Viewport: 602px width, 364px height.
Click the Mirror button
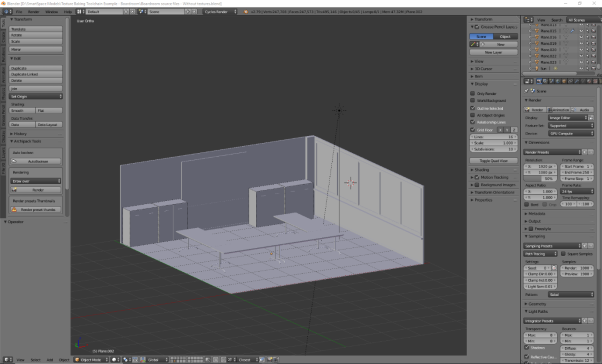click(x=36, y=49)
